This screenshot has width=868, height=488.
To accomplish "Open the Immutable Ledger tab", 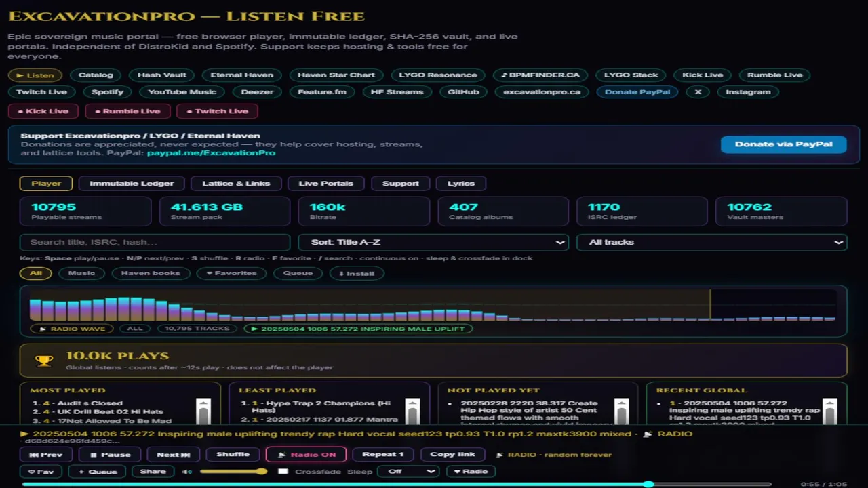I will [x=132, y=183].
